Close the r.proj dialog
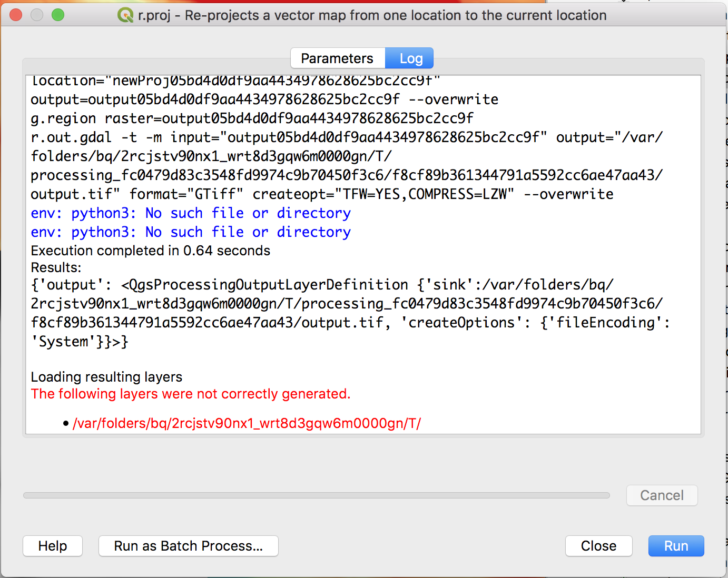This screenshot has width=728, height=578. pos(598,546)
